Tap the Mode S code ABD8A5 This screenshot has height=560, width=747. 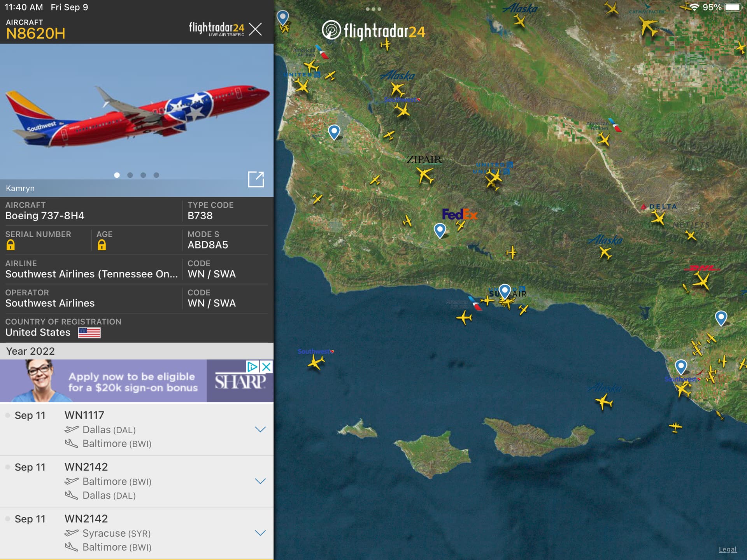coord(208,245)
